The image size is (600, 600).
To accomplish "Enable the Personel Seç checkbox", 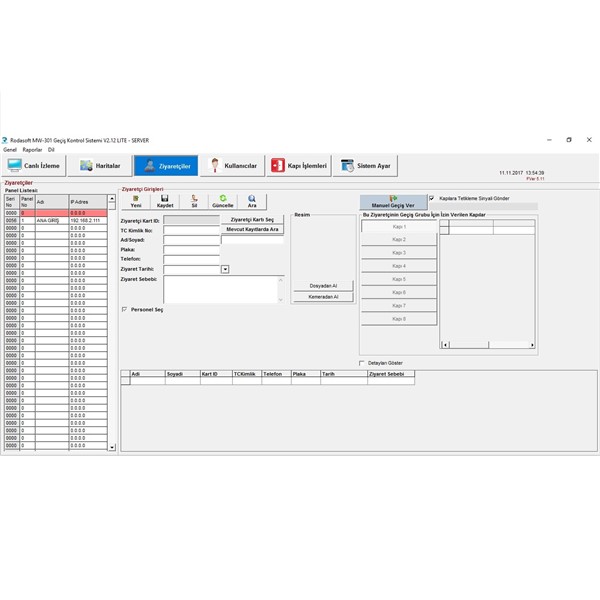I will pos(124,309).
